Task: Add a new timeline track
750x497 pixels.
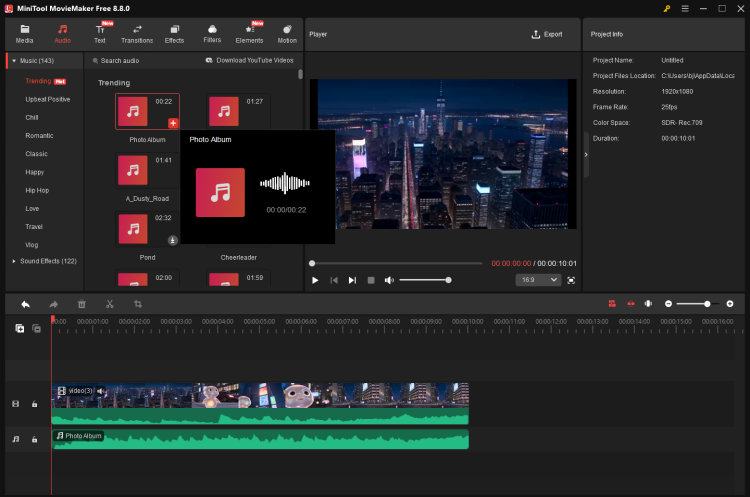Action: coord(20,329)
